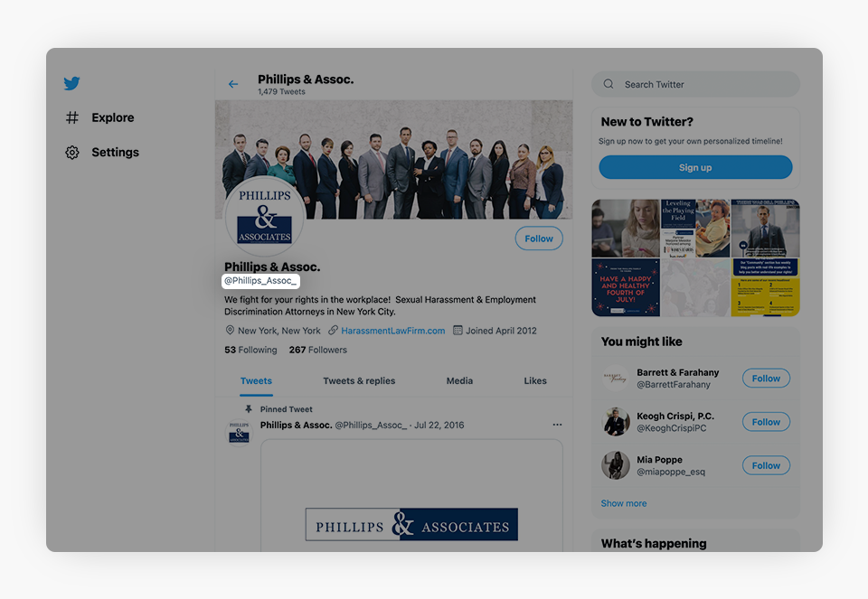Open the HarassmentLawFirm.com link
The image size is (868, 599).
pos(392,331)
